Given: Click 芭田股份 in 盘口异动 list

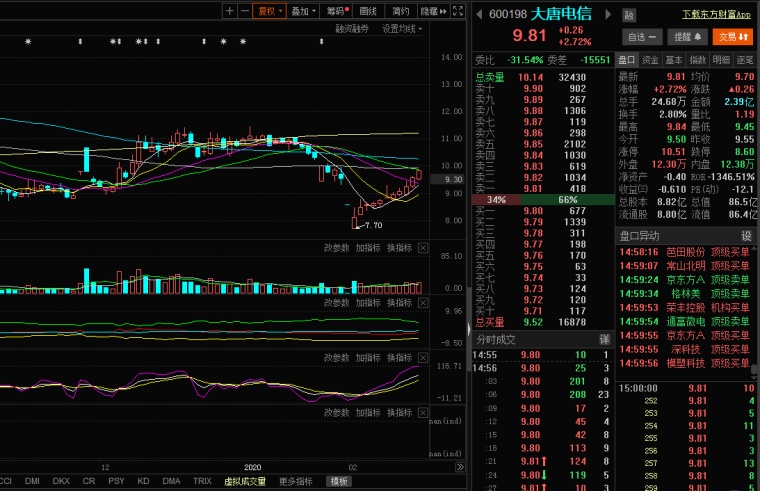Looking at the screenshot, I should tap(685, 252).
